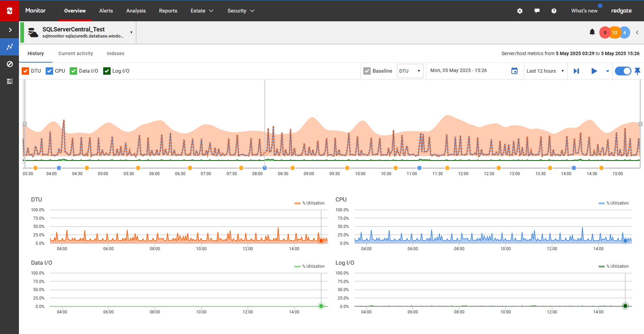The height and width of the screenshot is (334, 644).
Task: Click the blocked-processes icon in the sidebar
Action: point(10,64)
